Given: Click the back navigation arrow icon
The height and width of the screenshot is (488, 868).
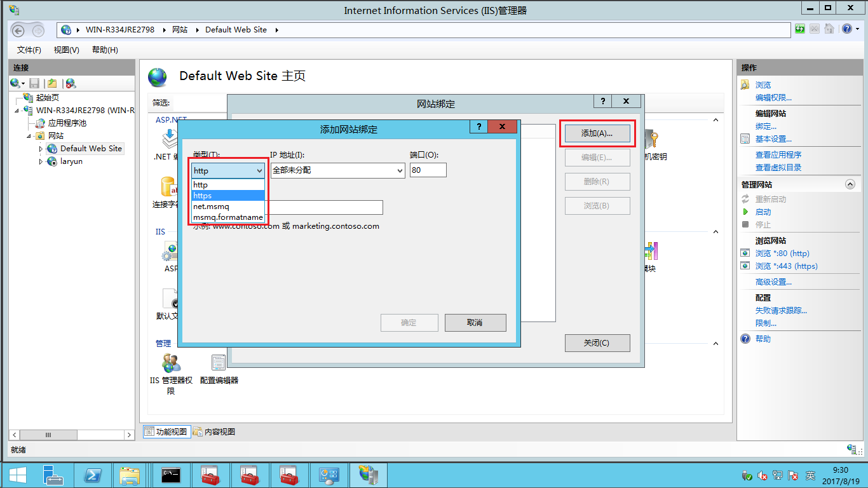Looking at the screenshot, I should click(18, 30).
